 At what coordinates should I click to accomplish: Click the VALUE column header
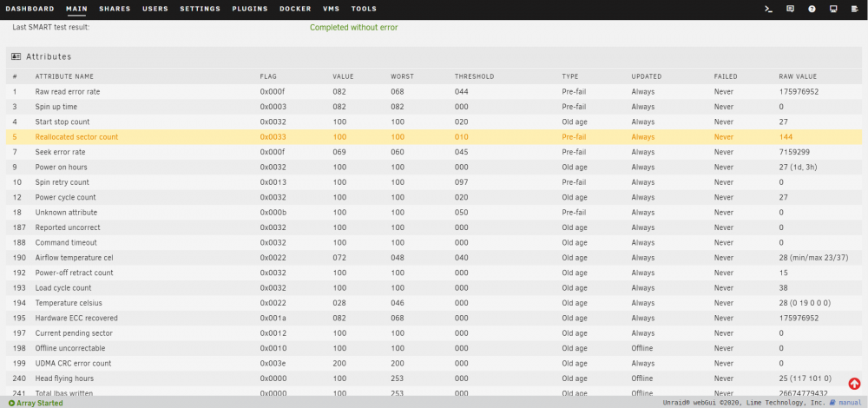tap(343, 76)
